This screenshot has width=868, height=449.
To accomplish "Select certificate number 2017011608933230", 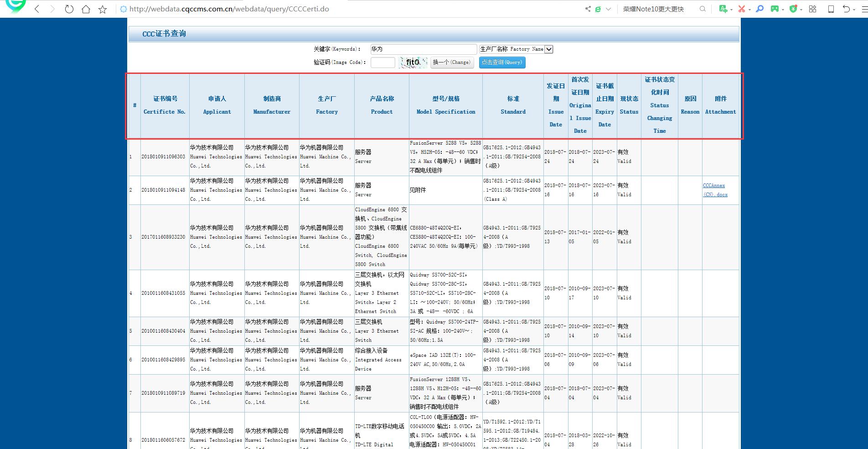I will (x=163, y=237).
